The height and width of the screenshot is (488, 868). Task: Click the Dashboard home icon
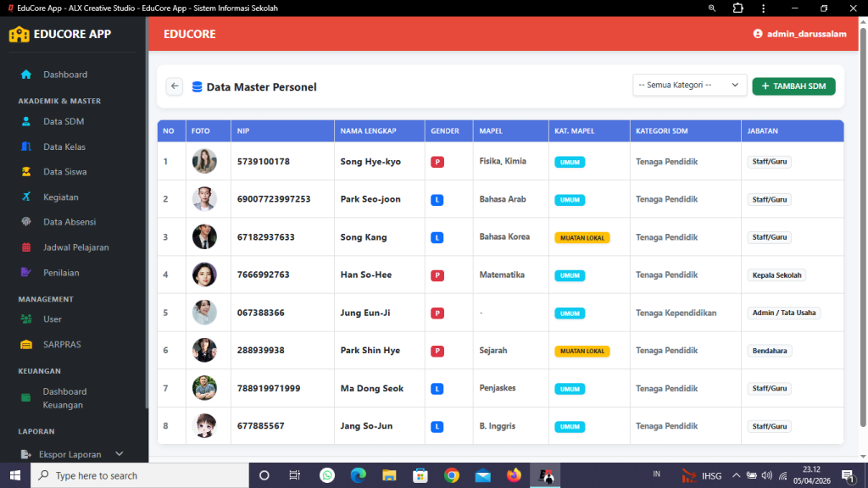(x=26, y=75)
